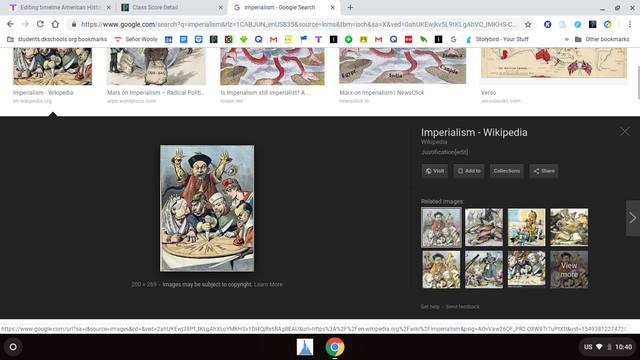
Task: Select fourth related image in top row
Action: tap(569, 227)
